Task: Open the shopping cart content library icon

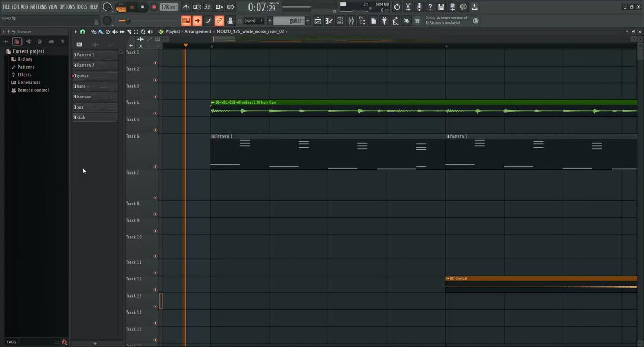Action: point(418,21)
